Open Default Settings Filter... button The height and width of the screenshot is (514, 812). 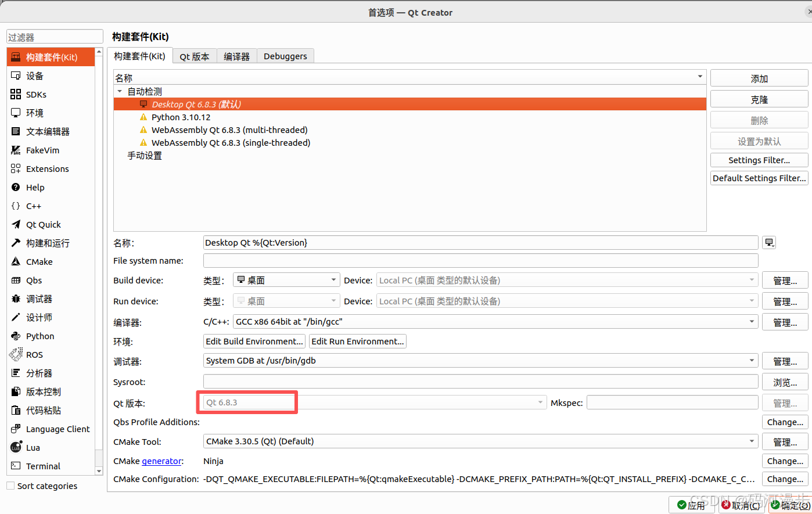pyautogui.click(x=759, y=178)
